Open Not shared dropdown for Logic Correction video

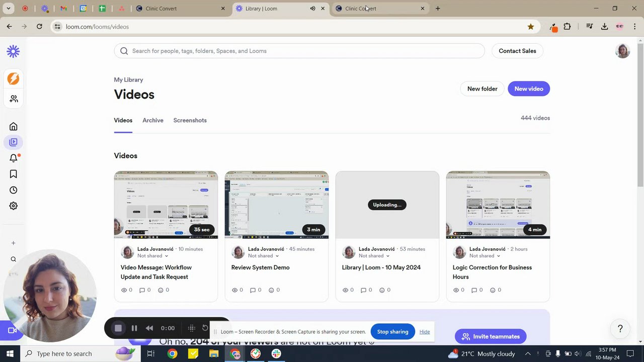pyautogui.click(x=484, y=256)
